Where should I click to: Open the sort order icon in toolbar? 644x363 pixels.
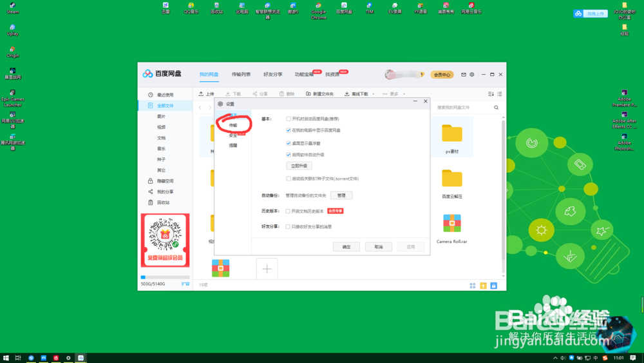pos(491,93)
